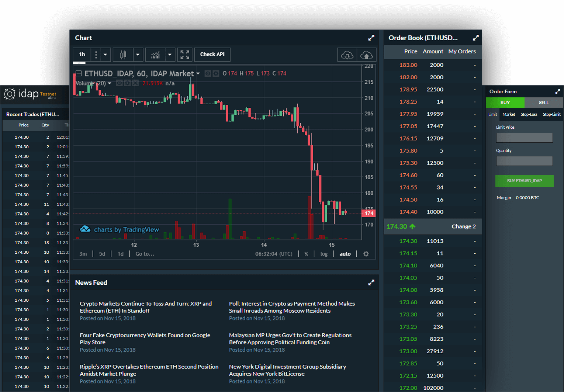The width and height of the screenshot is (564, 392).
Task: Select the 174.40 ask order row
Action: [x=433, y=212]
